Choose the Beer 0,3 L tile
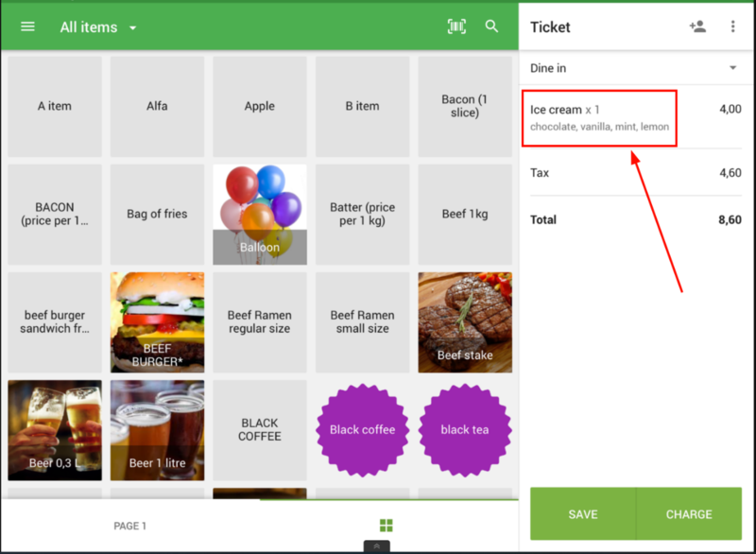The height and width of the screenshot is (554, 756). point(55,430)
